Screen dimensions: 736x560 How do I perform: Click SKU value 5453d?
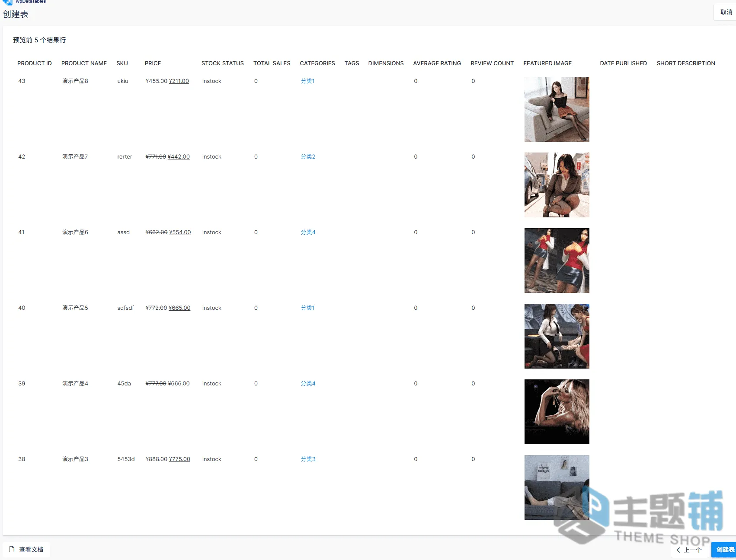click(126, 459)
